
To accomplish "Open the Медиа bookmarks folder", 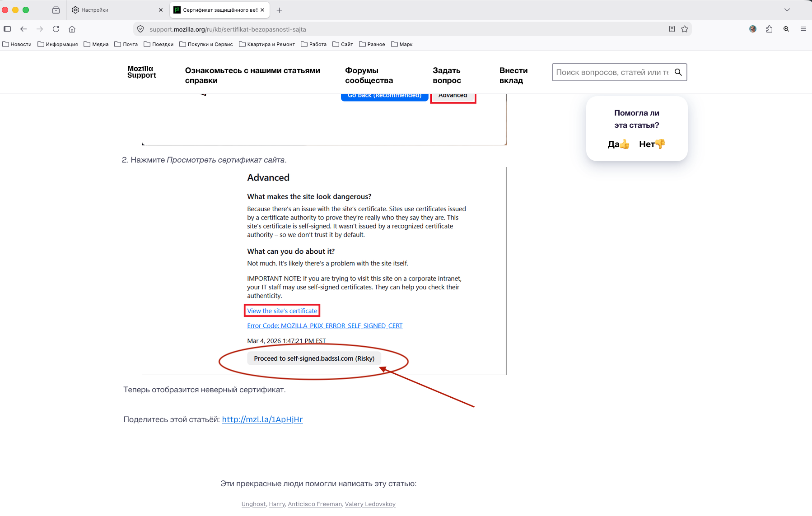I will [x=96, y=44].
